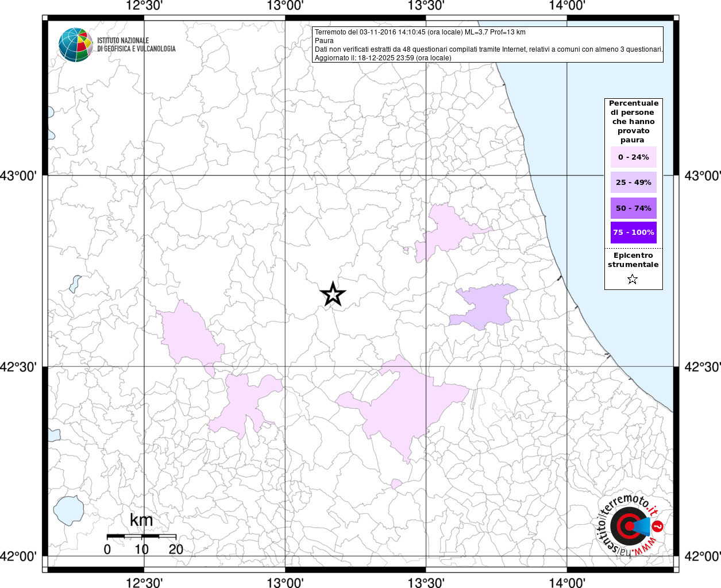Click the epicenter star on the map

333,295
